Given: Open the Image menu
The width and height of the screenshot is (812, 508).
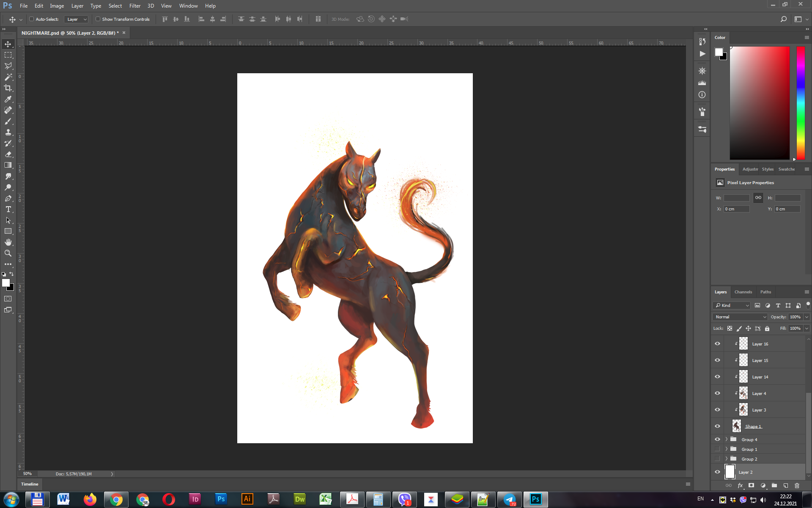Looking at the screenshot, I should click(57, 6).
